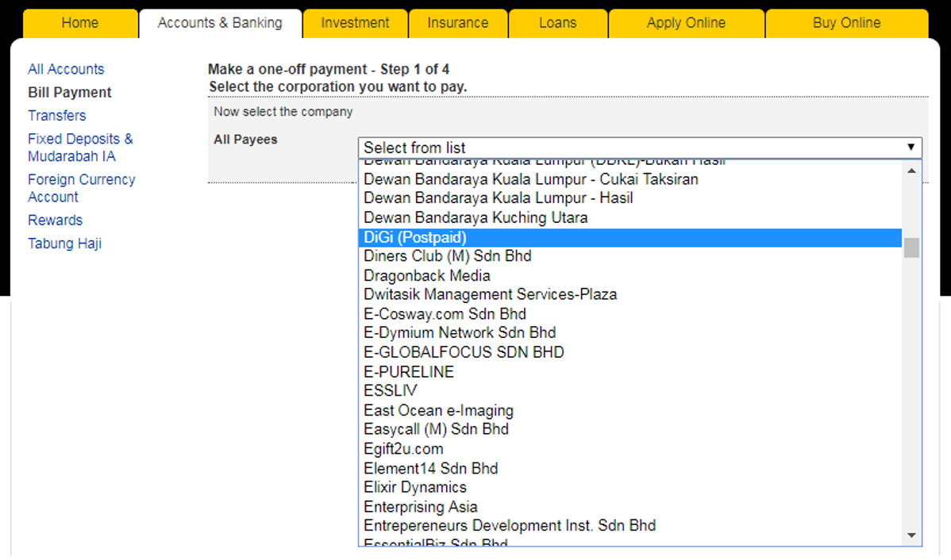Collapse the All Payees dropdown
Viewport: 951px width, 560px height.
(x=640, y=148)
